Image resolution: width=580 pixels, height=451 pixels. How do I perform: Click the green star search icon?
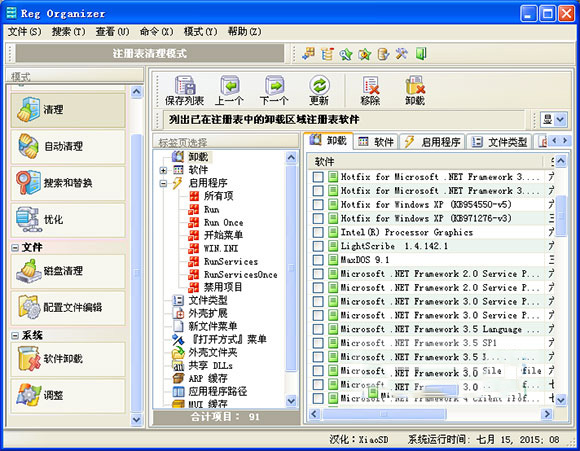[x=346, y=54]
